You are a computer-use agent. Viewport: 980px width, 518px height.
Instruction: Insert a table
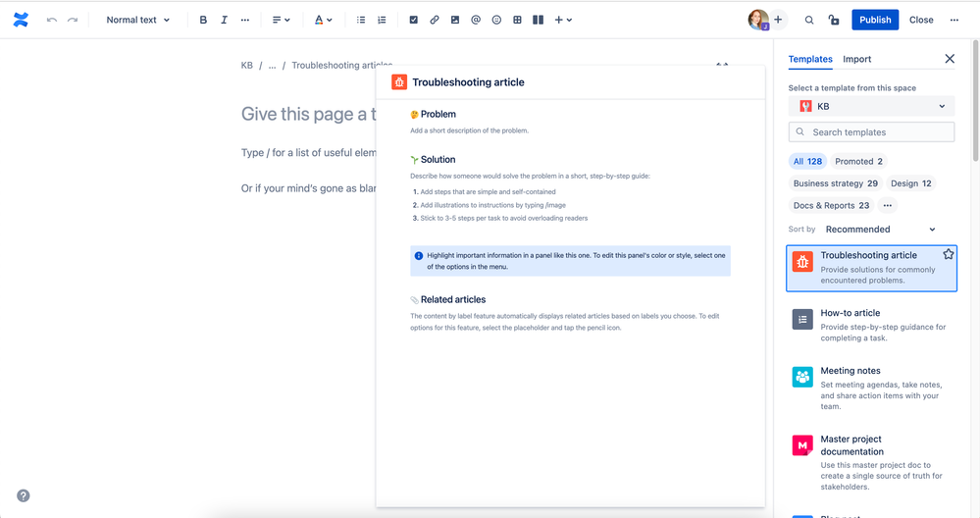[517, 20]
